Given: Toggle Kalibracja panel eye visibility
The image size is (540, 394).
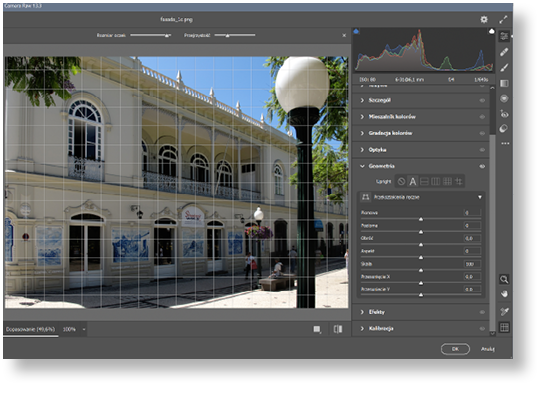Looking at the screenshot, I should coord(482,329).
